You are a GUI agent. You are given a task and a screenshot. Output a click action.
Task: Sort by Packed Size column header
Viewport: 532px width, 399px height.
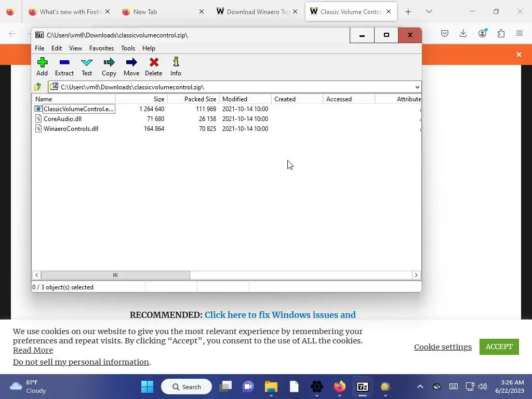click(x=193, y=99)
